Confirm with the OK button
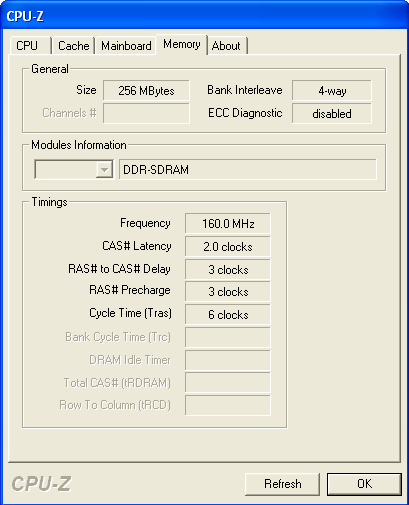Image resolution: width=409 pixels, height=505 pixels. (x=364, y=484)
